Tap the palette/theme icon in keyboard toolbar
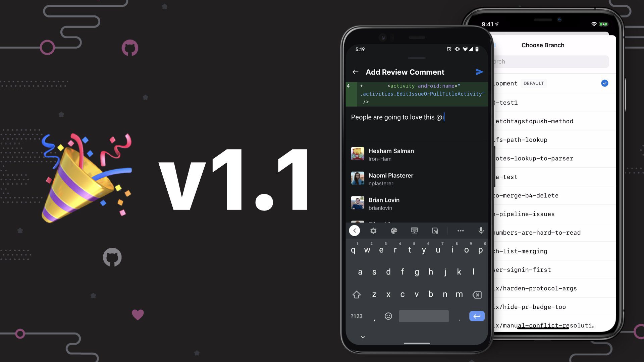Image resolution: width=644 pixels, height=362 pixels. point(394,230)
